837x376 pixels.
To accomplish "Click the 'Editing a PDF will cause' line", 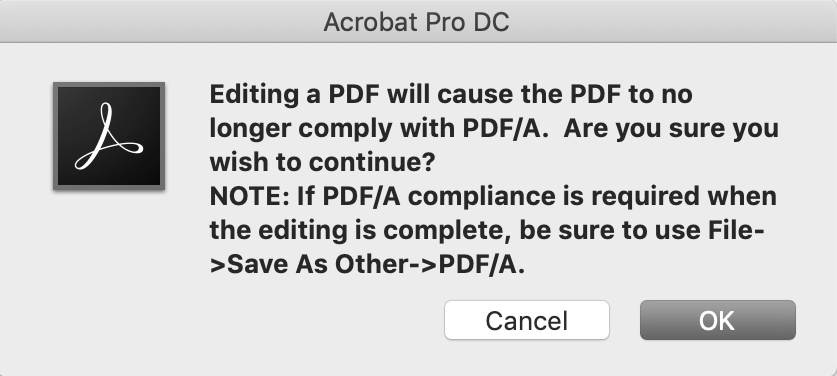I will (451, 94).
